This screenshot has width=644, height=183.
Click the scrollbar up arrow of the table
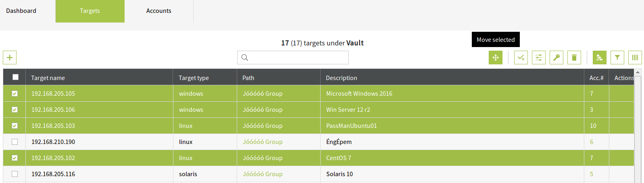coord(638,72)
